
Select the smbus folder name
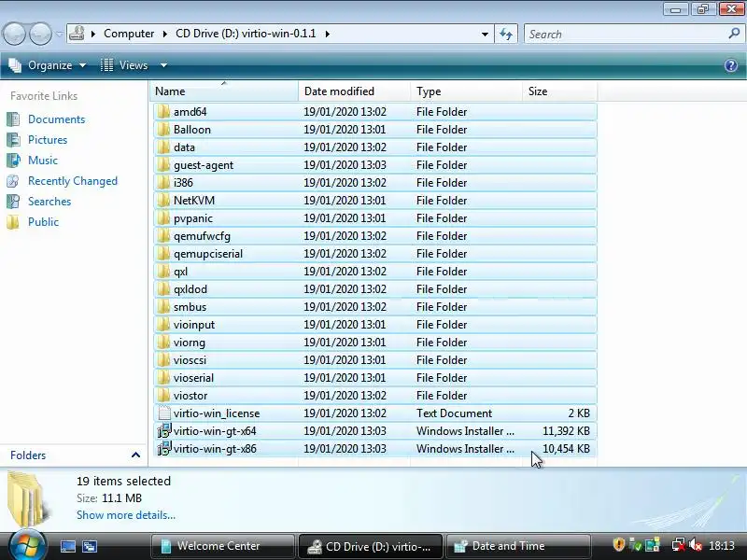click(190, 307)
